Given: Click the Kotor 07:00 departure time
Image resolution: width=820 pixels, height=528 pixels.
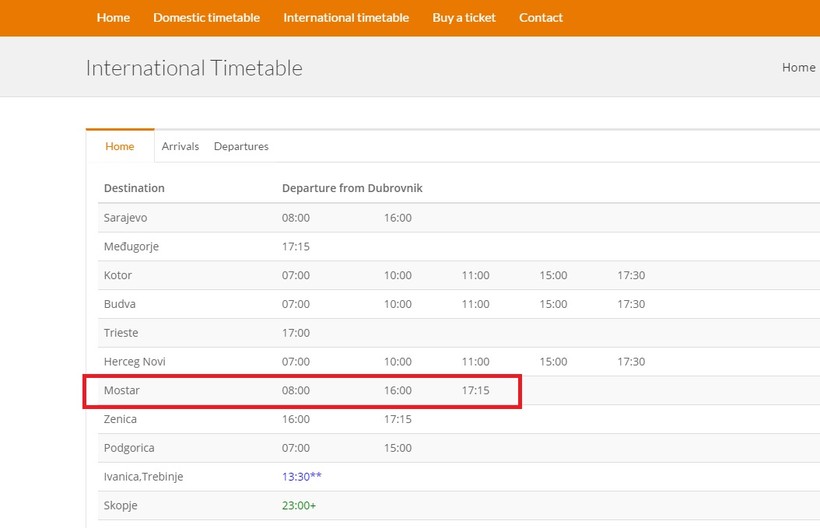Looking at the screenshot, I should coord(296,275).
